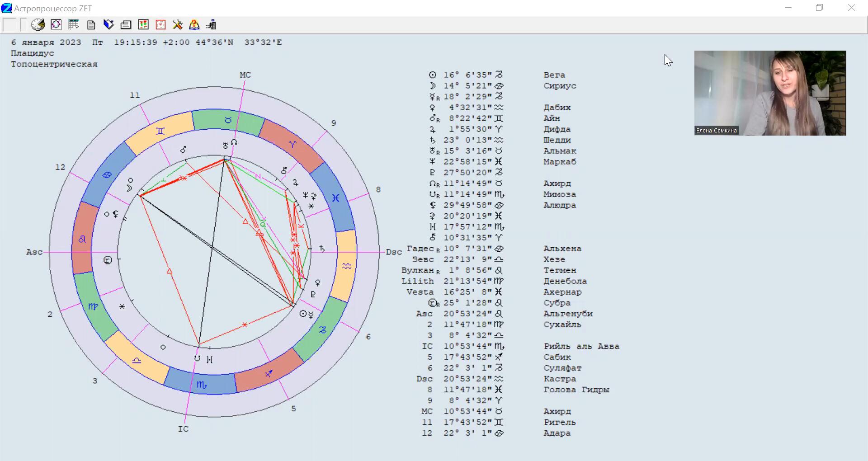The image size is (868, 461).
Task: Click the red-framed clock icon
Action: pyautogui.click(x=160, y=24)
